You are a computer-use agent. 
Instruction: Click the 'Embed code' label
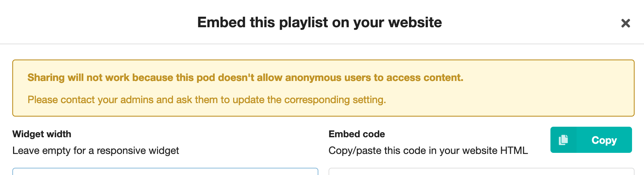pyautogui.click(x=356, y=134)
